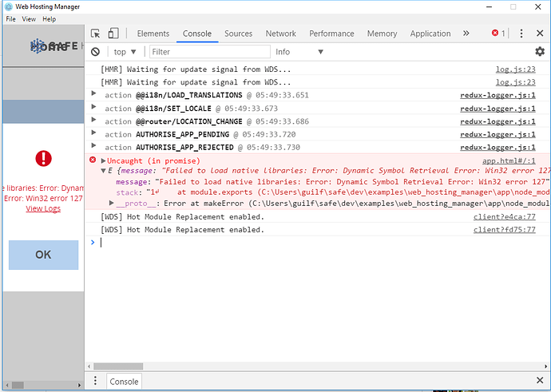The image size is (551, 392).
Task: Click console scrollbar right arrow
Action: click(x=545, y=366)
